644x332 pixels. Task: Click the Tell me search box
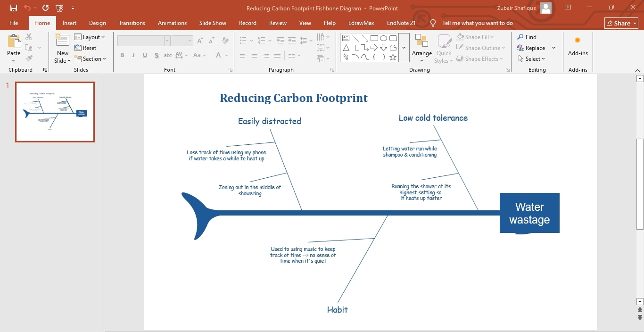pyautogui.click(x=478, y=23)
